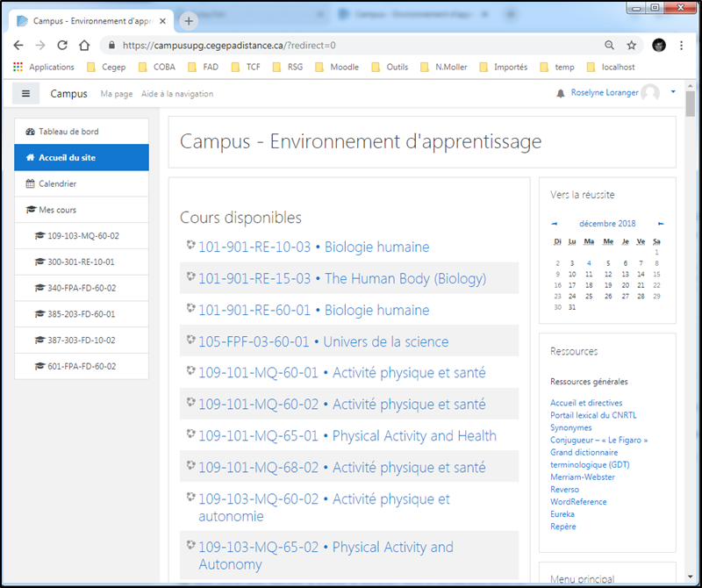Viewport: 702px width, 588px height.
Task: Reload the page using the refresh icon
Action: (62, 45)
